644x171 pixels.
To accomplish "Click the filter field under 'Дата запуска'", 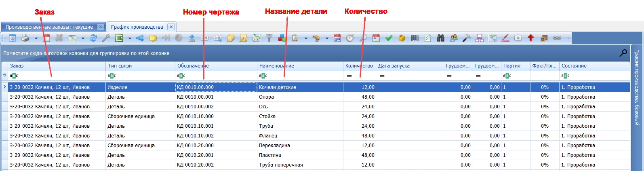I will [x=410, y=76].
